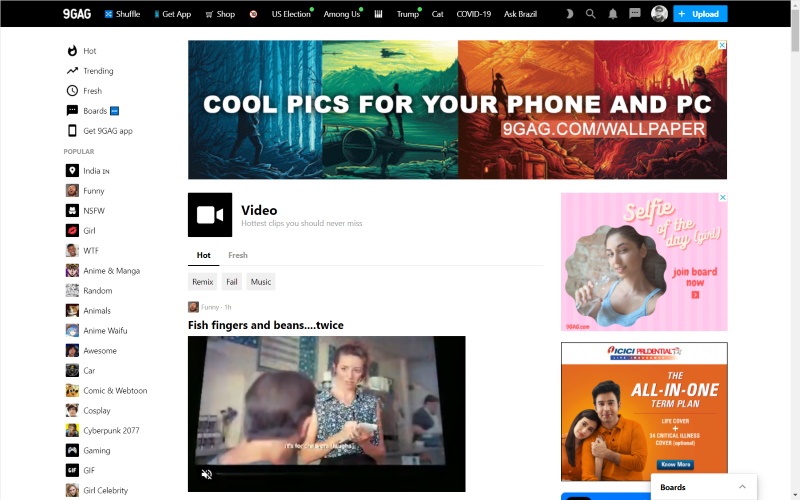
Task: Select the Hot tab under Video
Action: tap(203, 255)
